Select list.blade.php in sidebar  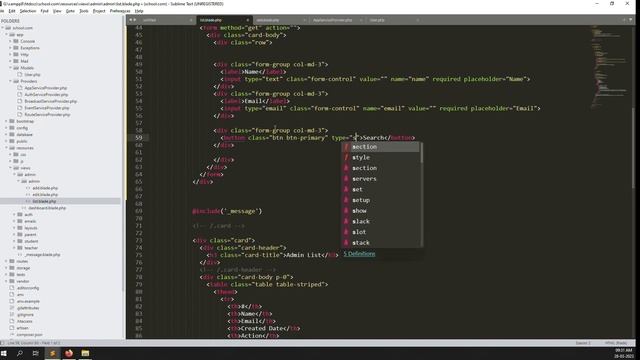click(x=44, y=201)
